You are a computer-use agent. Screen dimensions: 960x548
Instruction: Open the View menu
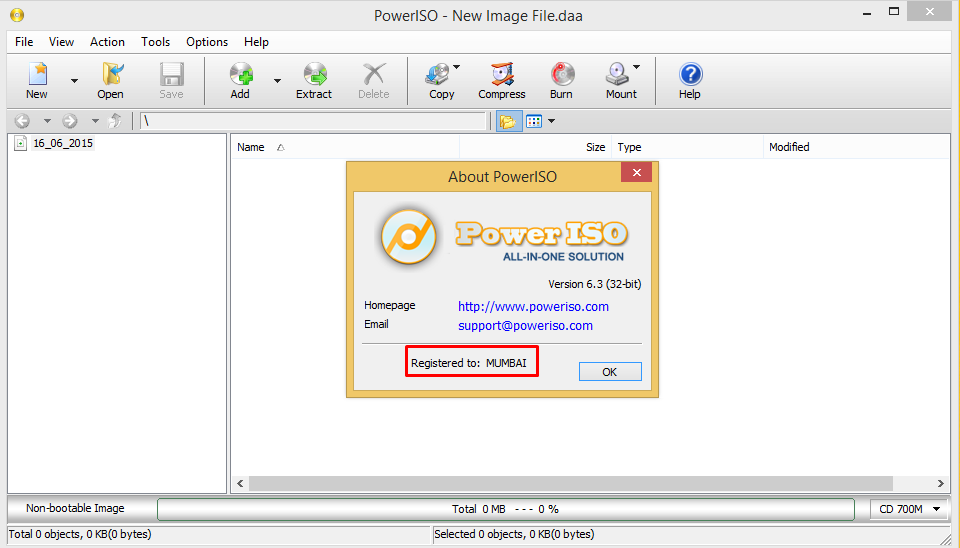tap(61, 42)
